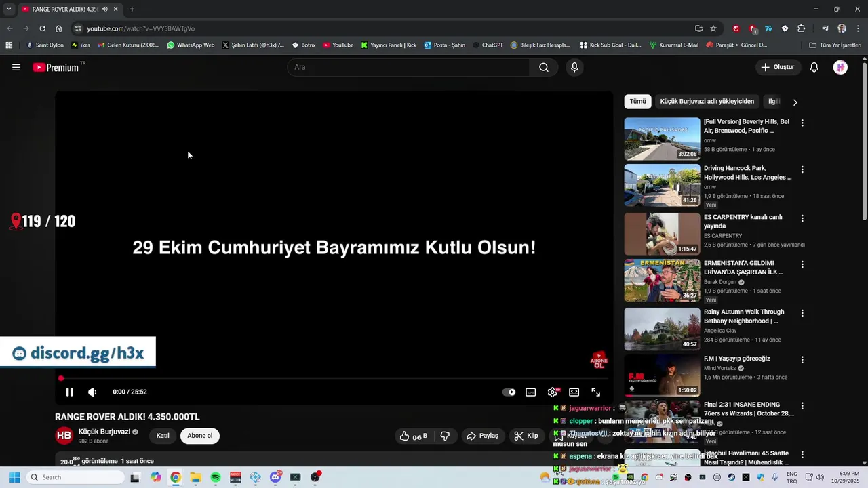Click the search magnifier button

pyautogui.click(x=544, y=67)
